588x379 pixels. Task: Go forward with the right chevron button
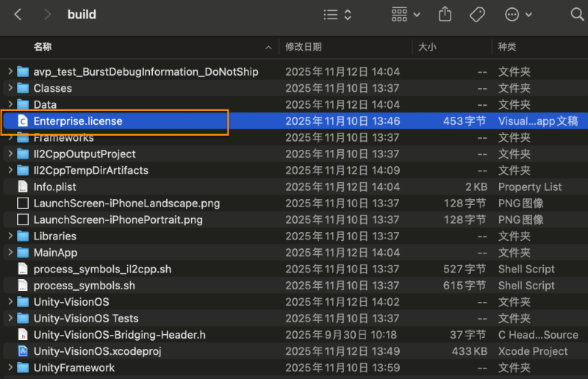[x=47, y=15]
